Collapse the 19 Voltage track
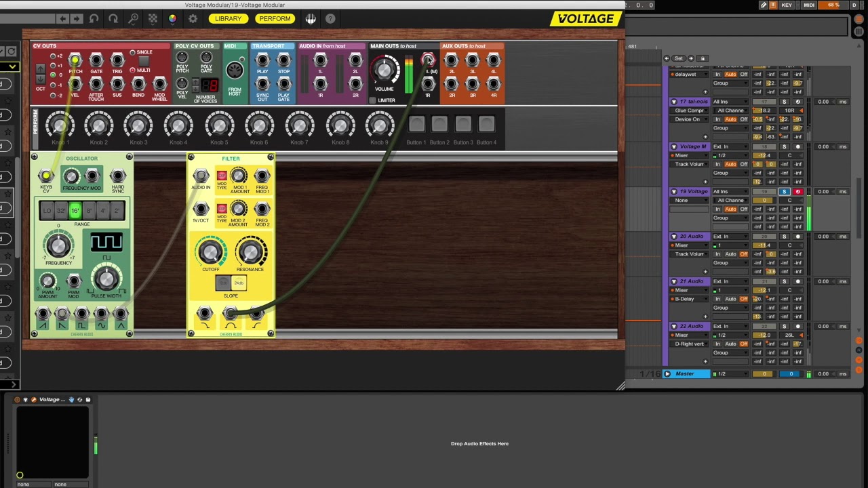The height and width of the screenshot is (488, 868). point(674,192)
